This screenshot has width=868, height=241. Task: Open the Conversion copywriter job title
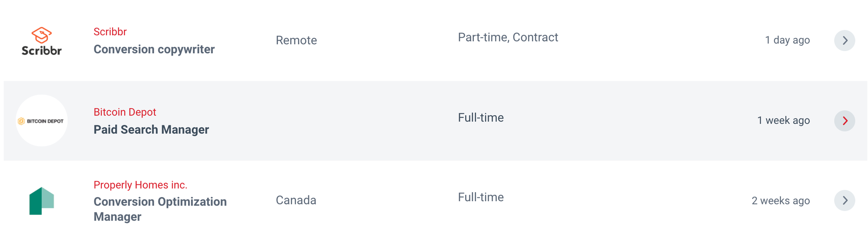(154, 49)
